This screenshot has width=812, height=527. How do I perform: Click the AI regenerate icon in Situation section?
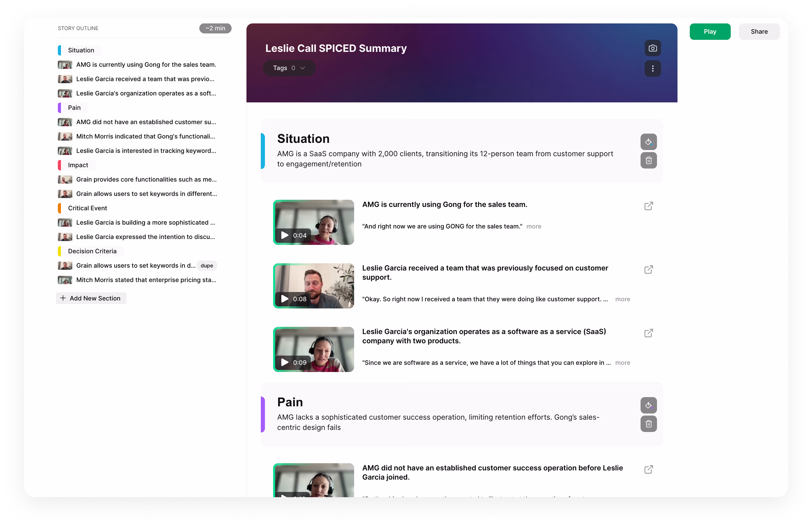[x=648, y=142]
